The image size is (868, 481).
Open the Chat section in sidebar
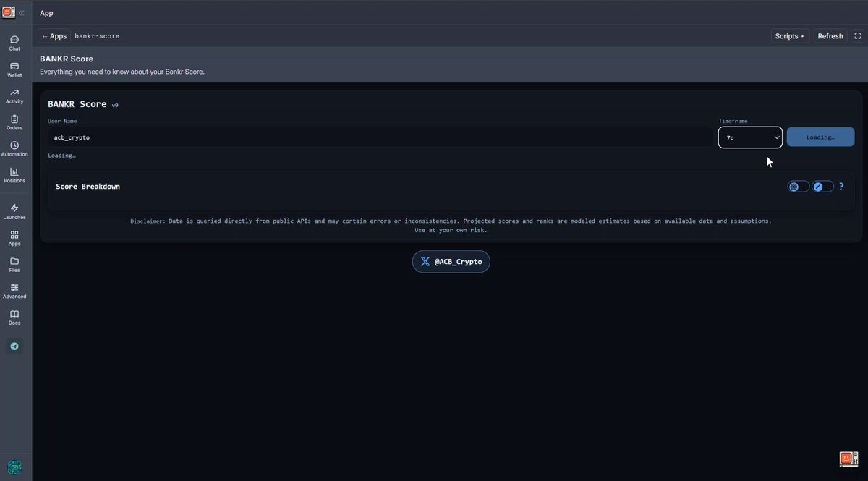click(14, 43)
